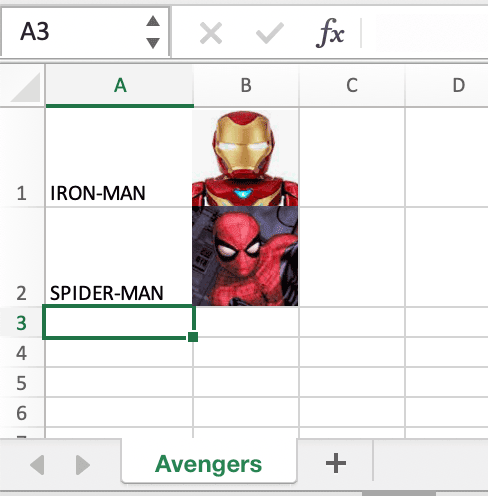Click the Iron Man picture
Image resolution: width=488 pixels, height=496 pixels.
(x=245, y=158)
